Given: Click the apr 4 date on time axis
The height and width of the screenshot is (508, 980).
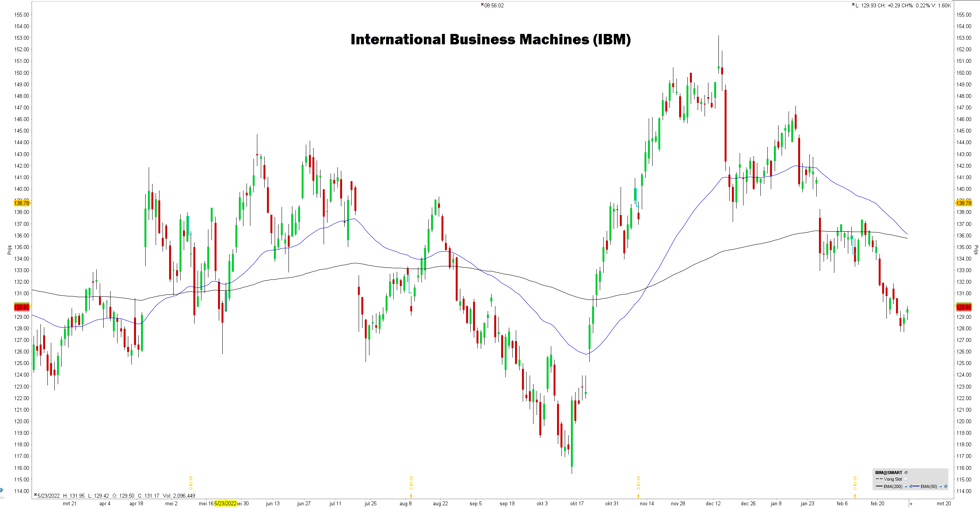Looking at the screenshot, I should coord(105,503).
